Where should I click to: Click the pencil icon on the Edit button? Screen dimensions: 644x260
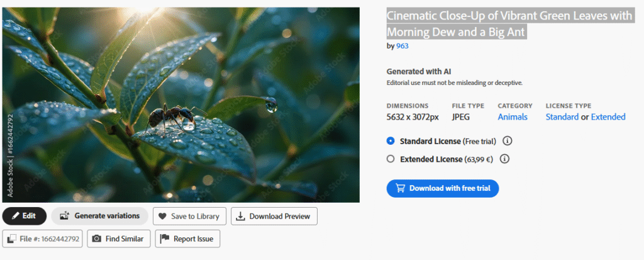click(x=14, y=216)
